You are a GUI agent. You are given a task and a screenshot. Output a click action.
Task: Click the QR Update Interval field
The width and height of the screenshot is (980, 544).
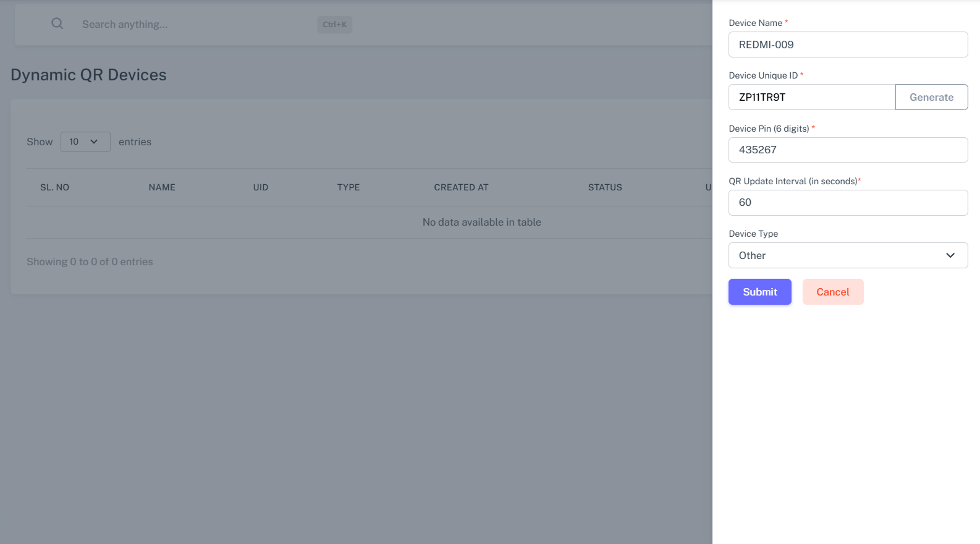(x=848, y=203)
